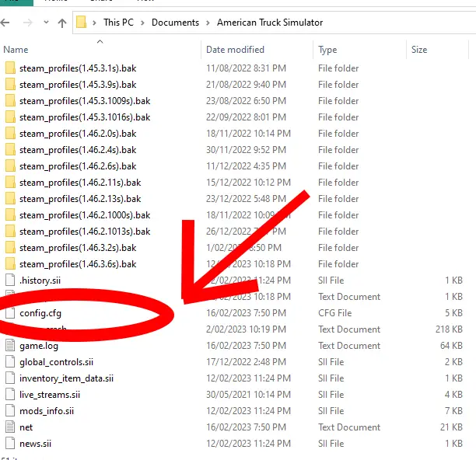
Task: Click file icon of config.cfg
Action: [10, 313]
